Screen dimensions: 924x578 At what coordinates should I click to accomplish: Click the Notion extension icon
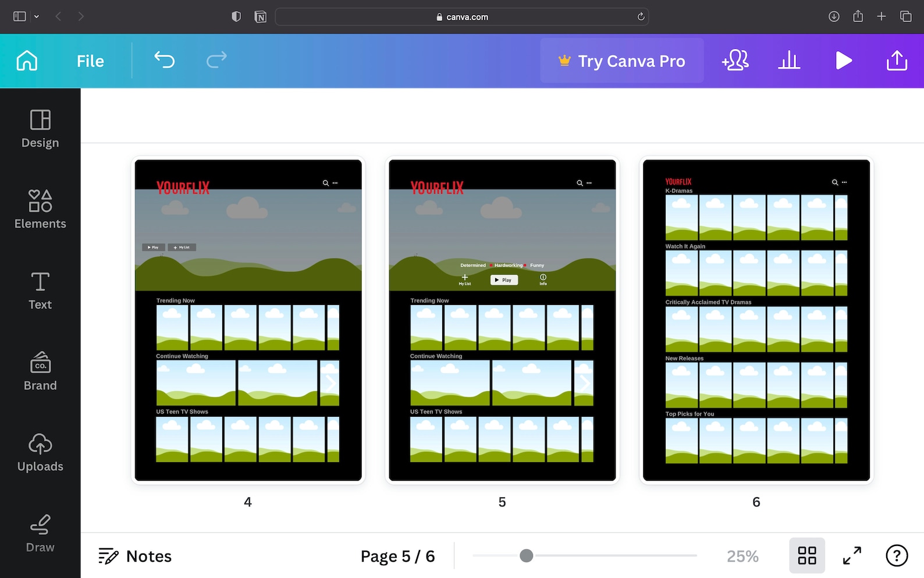[x=261, y=17]
